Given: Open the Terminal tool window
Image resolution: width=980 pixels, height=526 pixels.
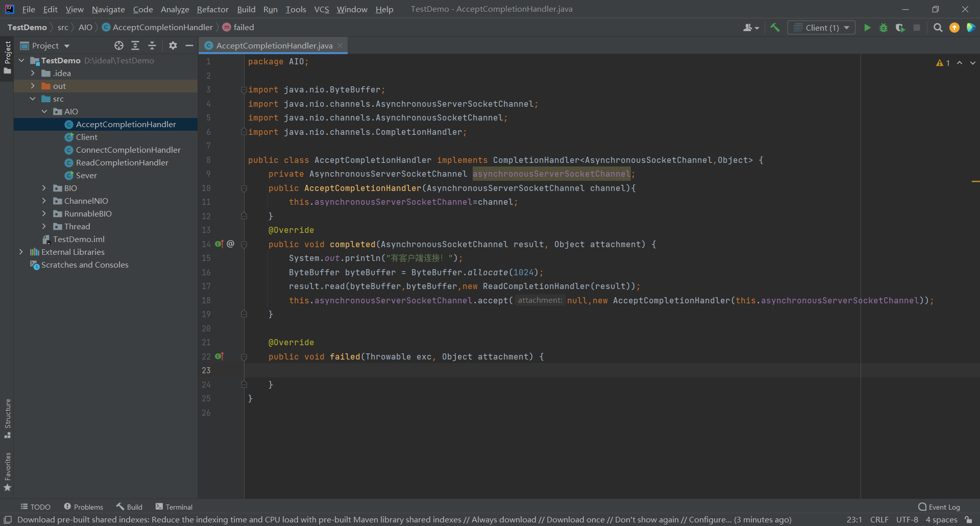Looking at the screenshot, I should (x=174, y=507).
